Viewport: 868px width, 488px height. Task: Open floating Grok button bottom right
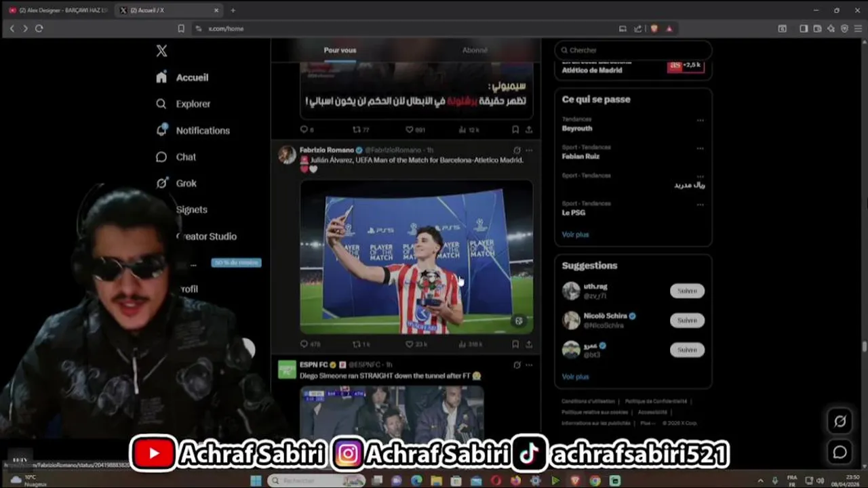point(840,421)
